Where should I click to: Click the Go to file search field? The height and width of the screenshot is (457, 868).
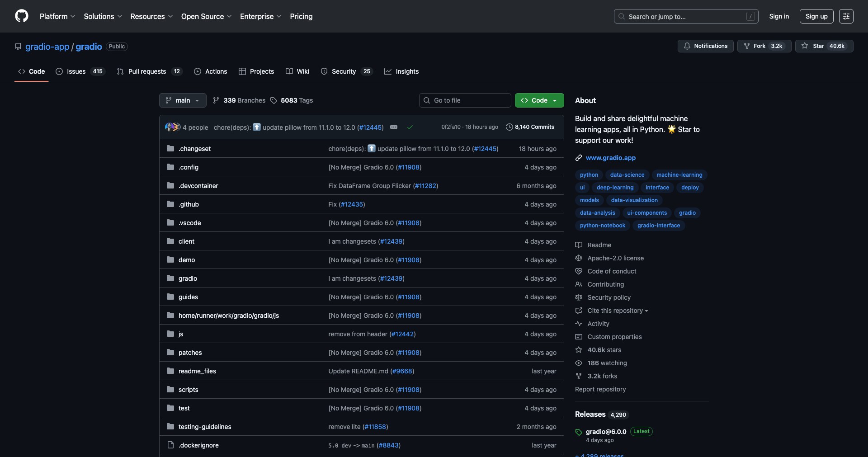(x=465, y=100)
